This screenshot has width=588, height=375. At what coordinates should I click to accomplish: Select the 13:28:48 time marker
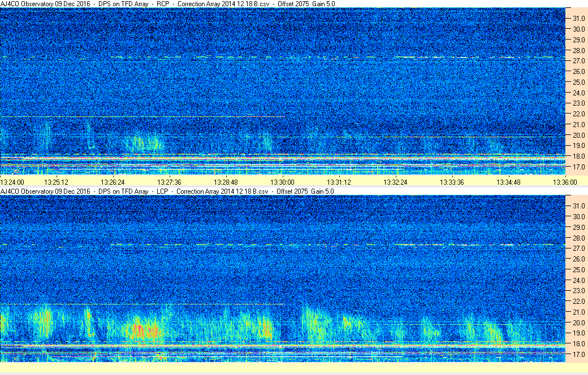pos(226,182)
